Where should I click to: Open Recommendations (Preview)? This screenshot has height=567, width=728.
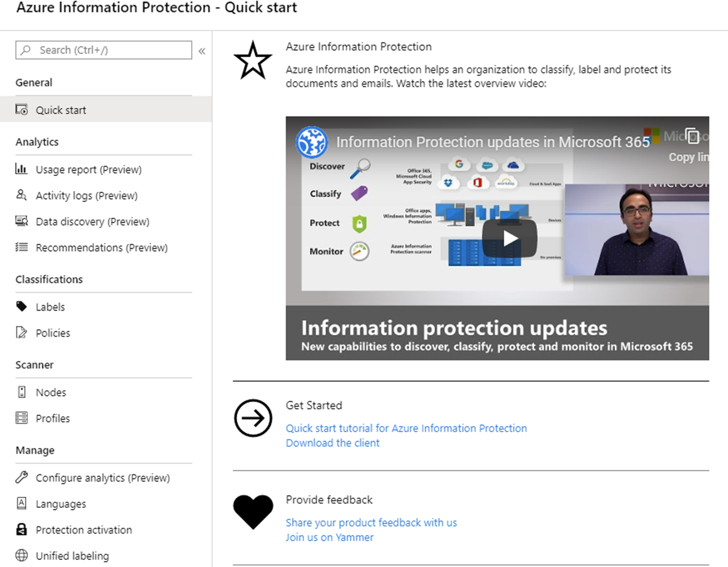tap(102, 248)
